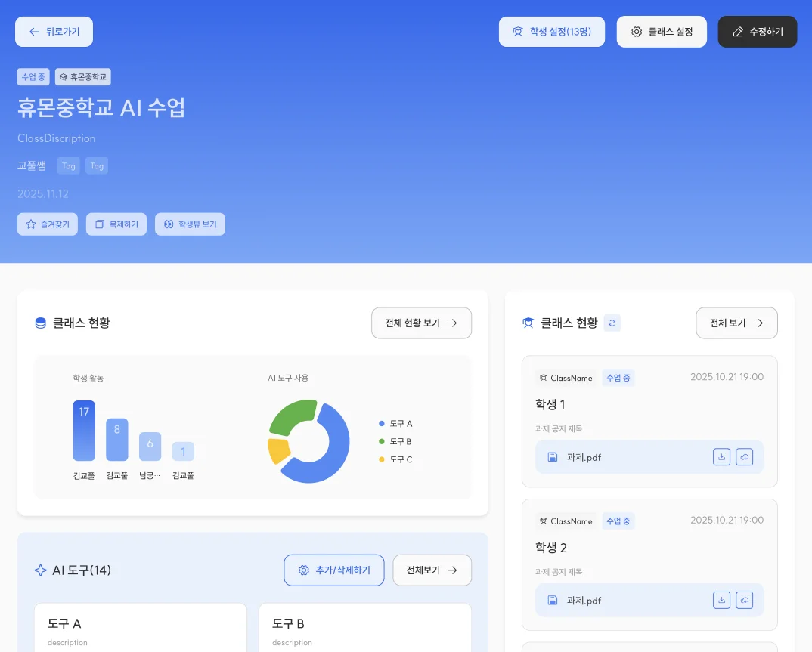
Task: Click the bar with value 1
Action: point(183,451)
